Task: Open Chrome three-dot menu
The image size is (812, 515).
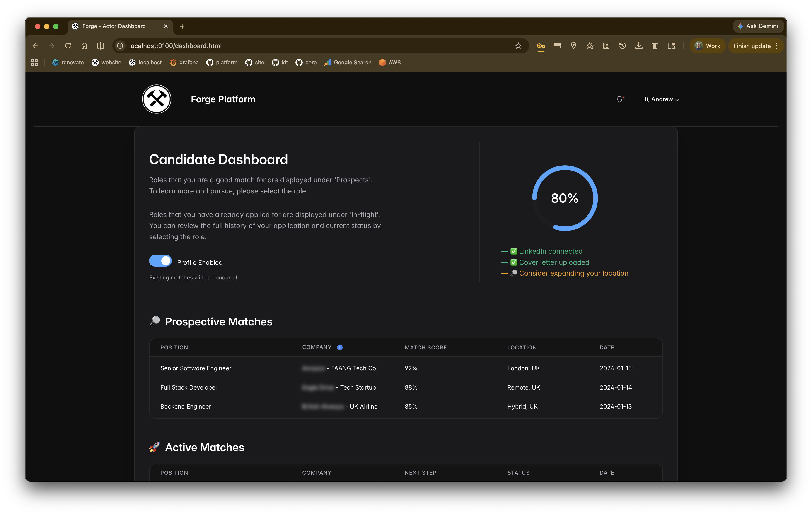Action: [x=777, y=46]
